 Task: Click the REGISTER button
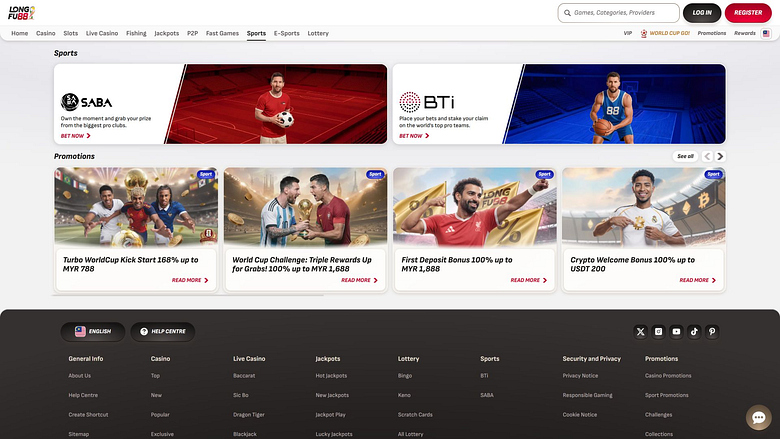click(748, 13)
